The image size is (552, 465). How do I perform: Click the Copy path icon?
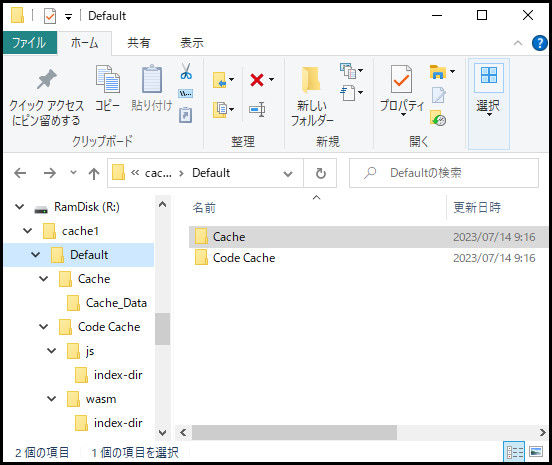point(186,93)
